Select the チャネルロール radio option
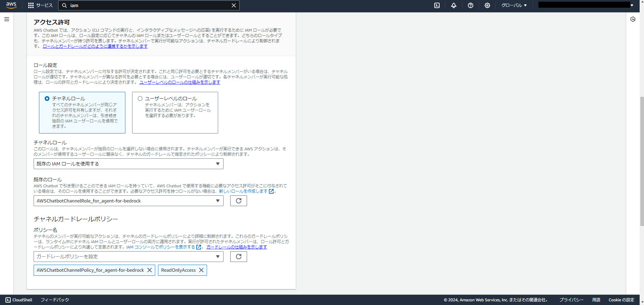This screenshot has height=305, width=644. coord(47,99)
